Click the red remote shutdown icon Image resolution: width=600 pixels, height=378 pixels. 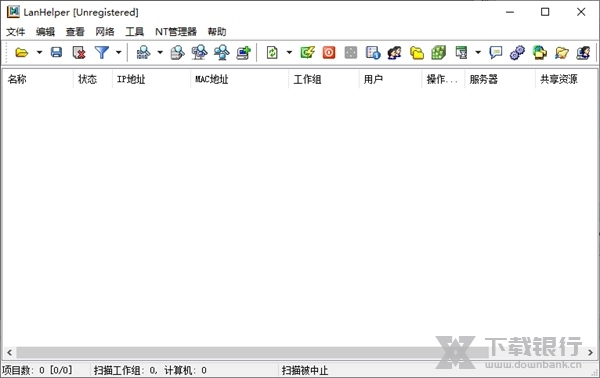[329, 52]
